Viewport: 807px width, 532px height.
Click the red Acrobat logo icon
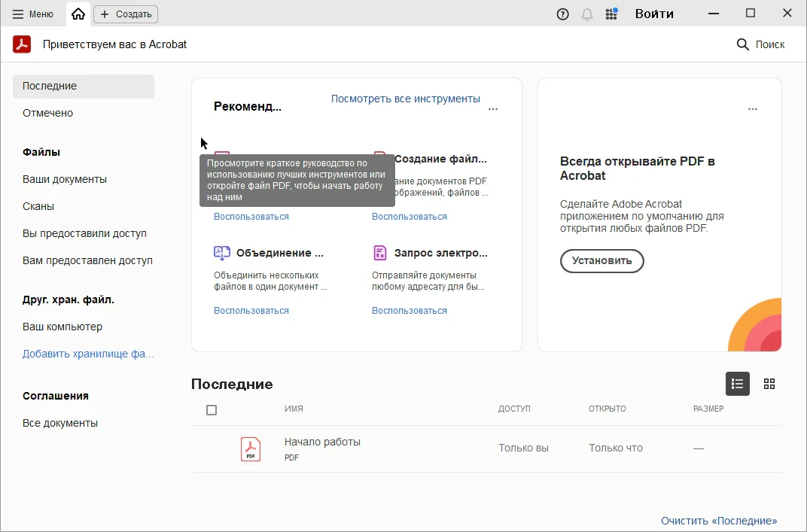click(x=22, y=44)
